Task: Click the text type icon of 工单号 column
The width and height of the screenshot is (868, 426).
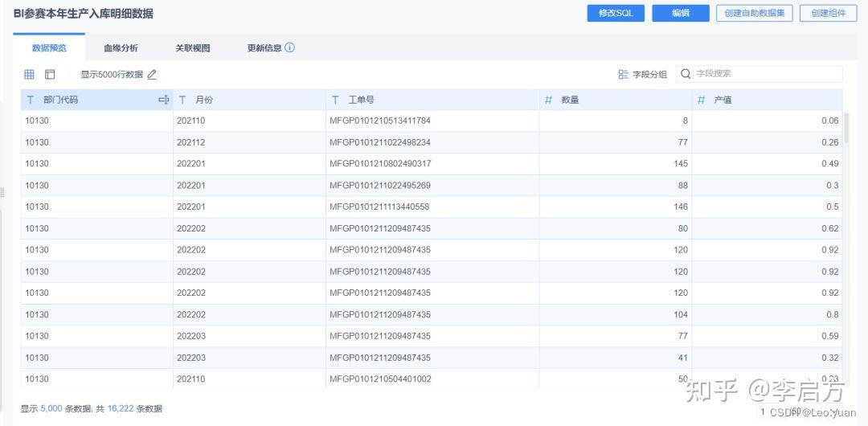Action: [x=335, y=100]
